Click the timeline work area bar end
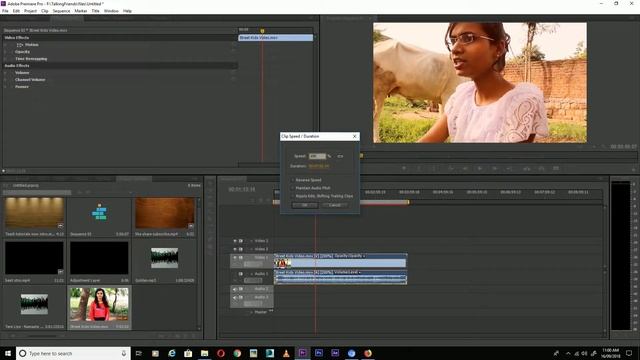Viewport: 640px width, 360px height. tap(408, 202)
